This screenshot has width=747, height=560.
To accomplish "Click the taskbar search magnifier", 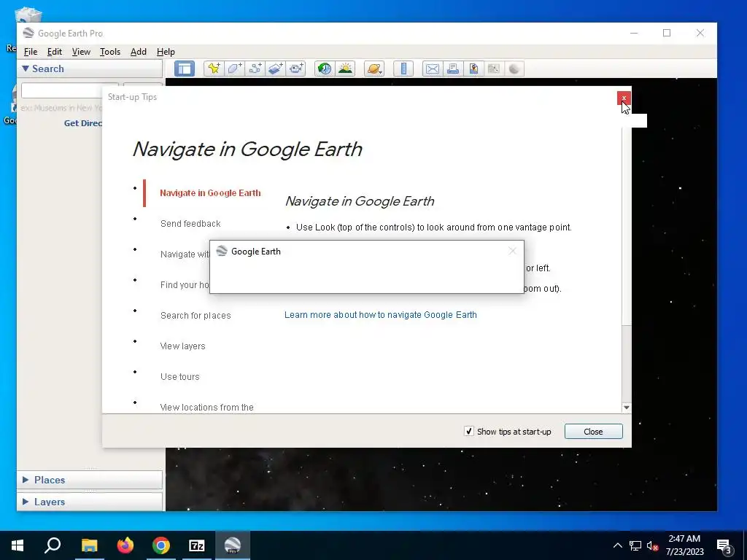I will click(x=53, y=545).
